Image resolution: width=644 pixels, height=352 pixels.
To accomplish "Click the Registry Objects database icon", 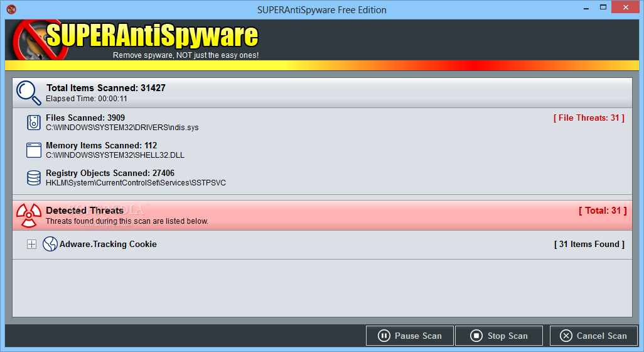I will [x=34, y=178].
